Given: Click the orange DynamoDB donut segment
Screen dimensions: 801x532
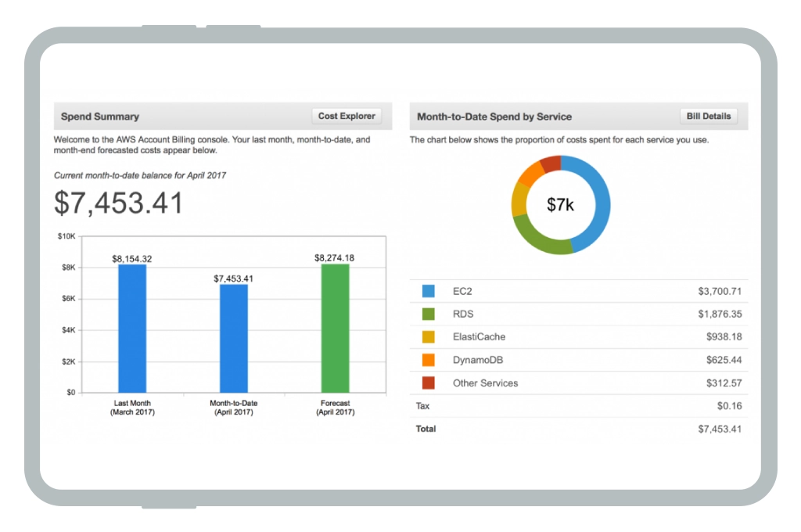Looking at the screenshot, I should 532,174.
